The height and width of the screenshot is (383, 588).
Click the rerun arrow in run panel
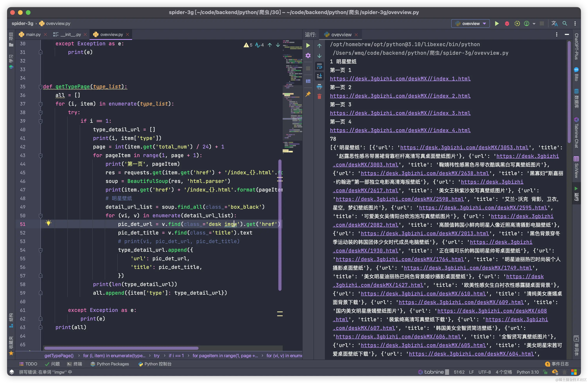[308, 46]
